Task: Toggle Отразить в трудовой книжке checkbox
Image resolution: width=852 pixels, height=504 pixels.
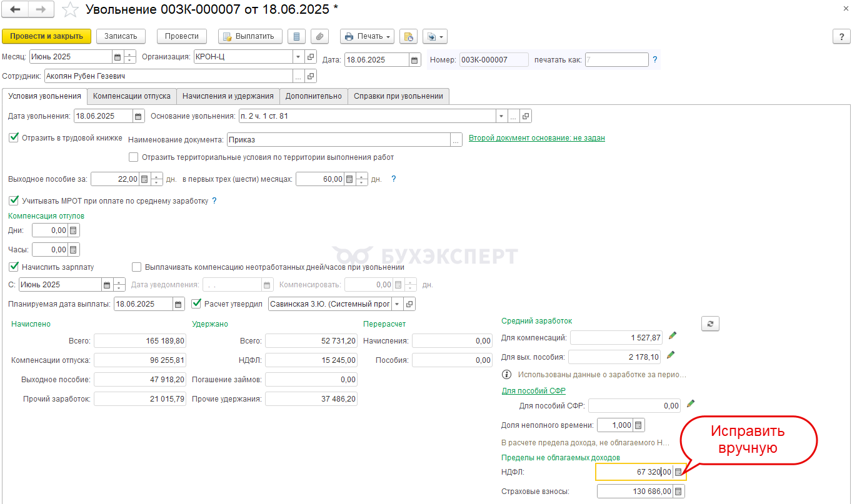Action: point(14,137)
